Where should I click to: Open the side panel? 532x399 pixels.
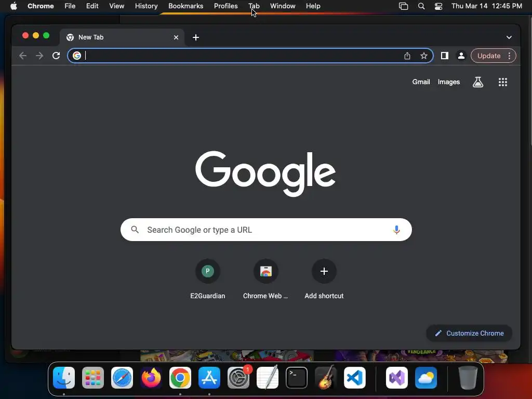pos(445,56)
